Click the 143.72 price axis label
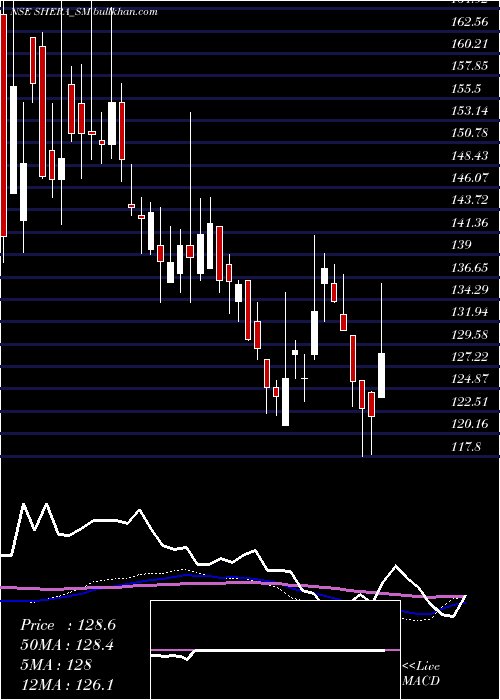 (470, 200)
